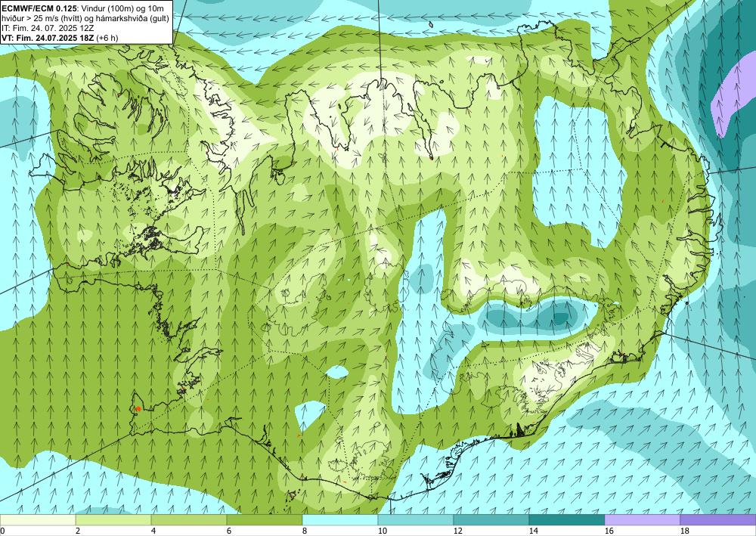Click the "hviður > 25 m/s (hvítt)" description line
Viewport: 756px width, 536px height.
coord(41,18)
